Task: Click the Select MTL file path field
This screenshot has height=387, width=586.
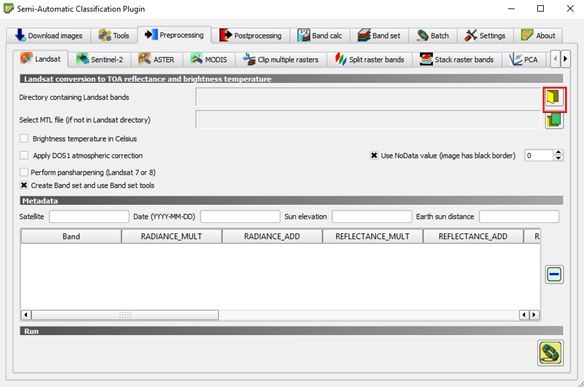Action: coord(368,120)
